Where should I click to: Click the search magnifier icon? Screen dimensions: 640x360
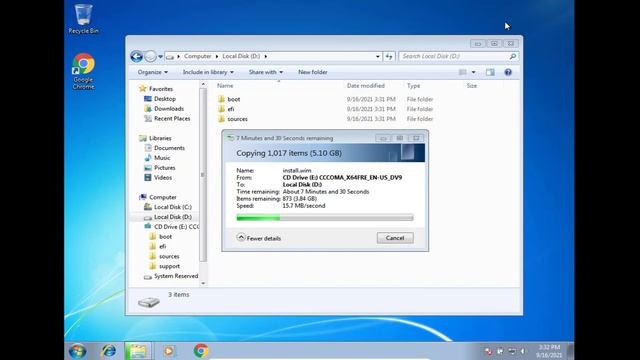513,56
